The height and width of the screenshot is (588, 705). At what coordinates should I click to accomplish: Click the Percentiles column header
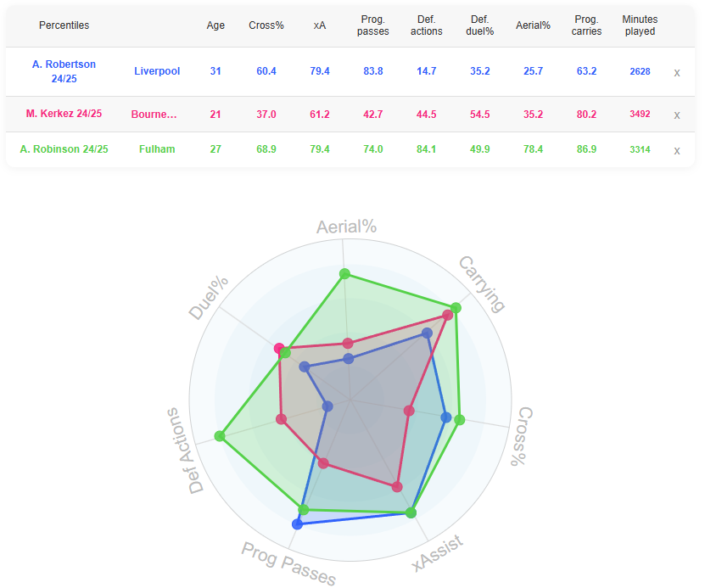[x=64, y=25]
